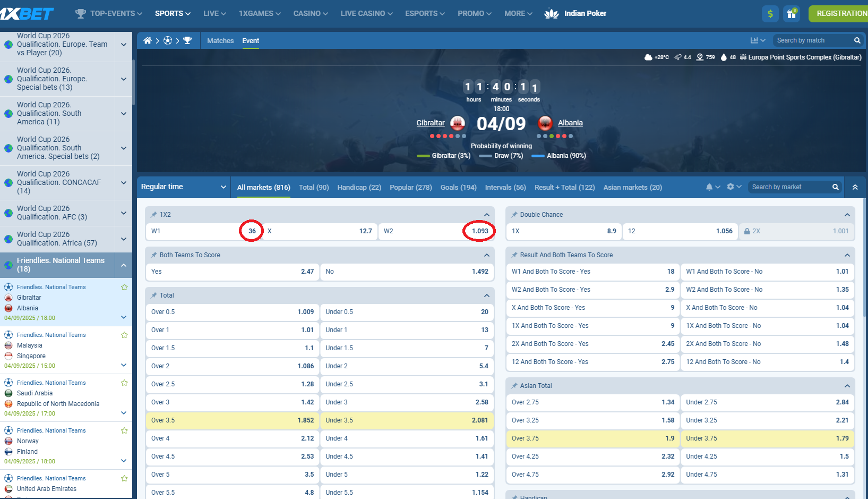Click the Search by match field
Viewport: 868px width, 499px height.
(812, 40)
